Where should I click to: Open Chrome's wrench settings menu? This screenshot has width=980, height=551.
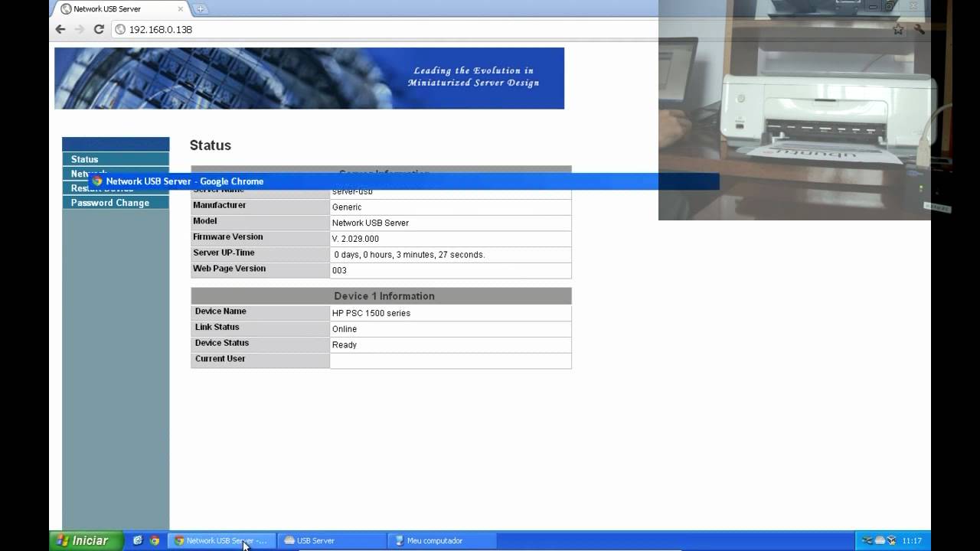[920, 29]
